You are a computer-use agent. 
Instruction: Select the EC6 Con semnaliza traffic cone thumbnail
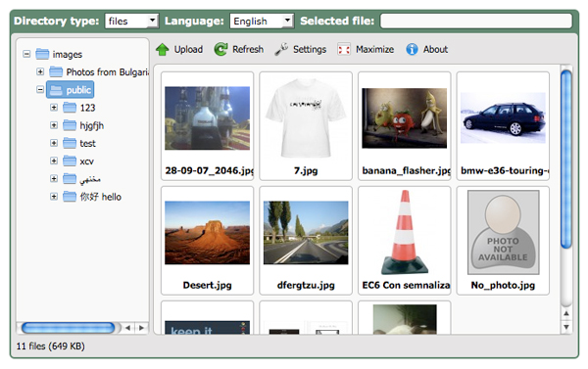point(404,241)
